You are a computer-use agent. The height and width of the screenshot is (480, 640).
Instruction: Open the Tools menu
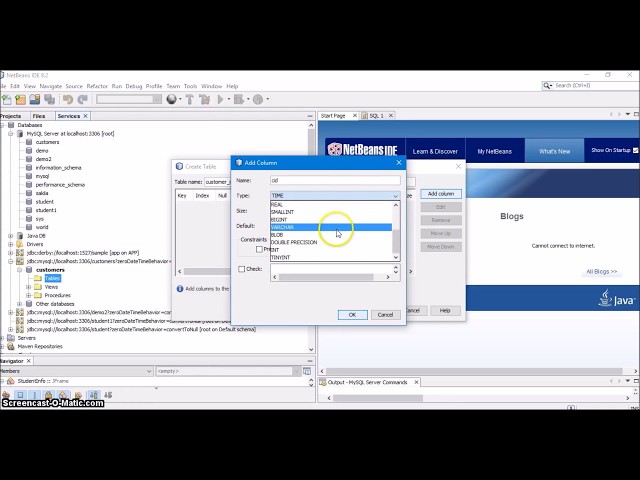tap(190, 86)
